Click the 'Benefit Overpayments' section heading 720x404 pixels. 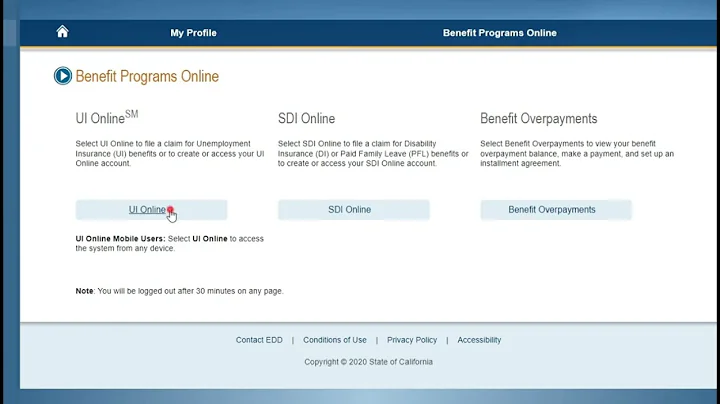[539, 118]
